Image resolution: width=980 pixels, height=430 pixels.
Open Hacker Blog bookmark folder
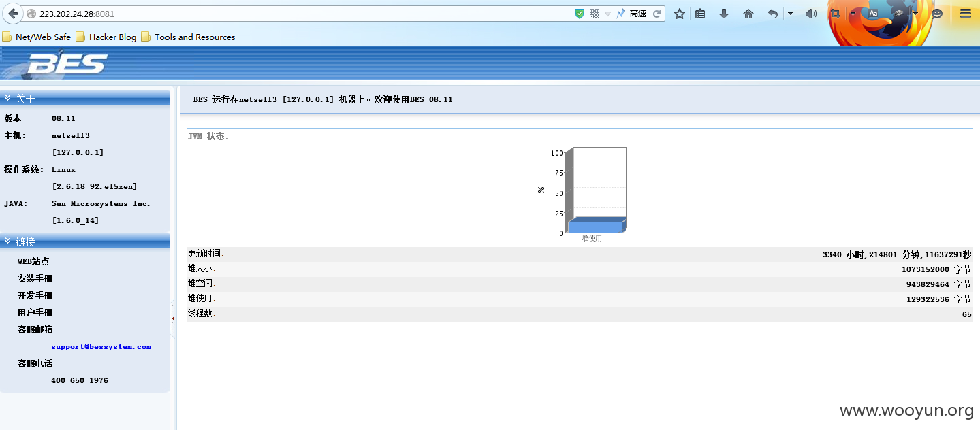coord(106,37)
